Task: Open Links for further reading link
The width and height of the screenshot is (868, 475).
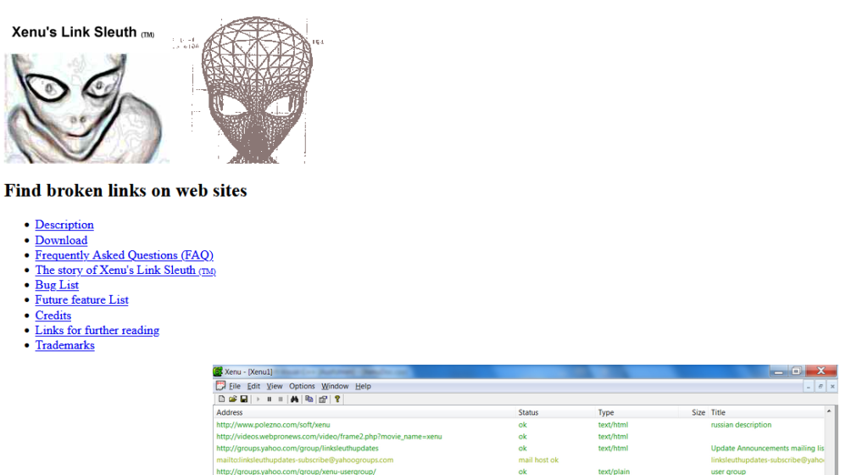Action: 97,331
